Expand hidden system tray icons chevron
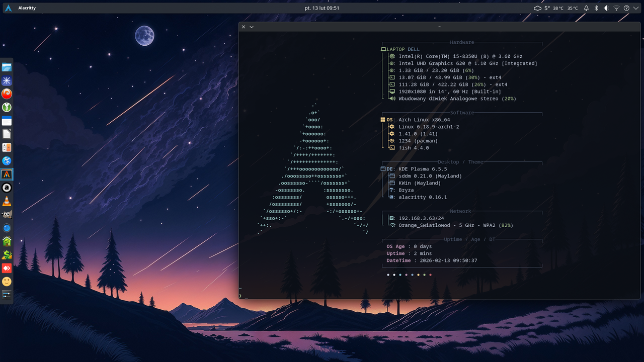The width and height of the screenshot is (644, 362). click(x=635, y=8)
